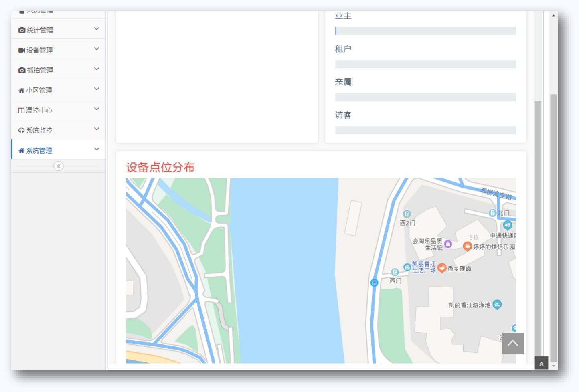Collapse the sidebar with the double-arrow button
Image resolution: width=579 pixels, height=392 pixels.
(58, 166)
